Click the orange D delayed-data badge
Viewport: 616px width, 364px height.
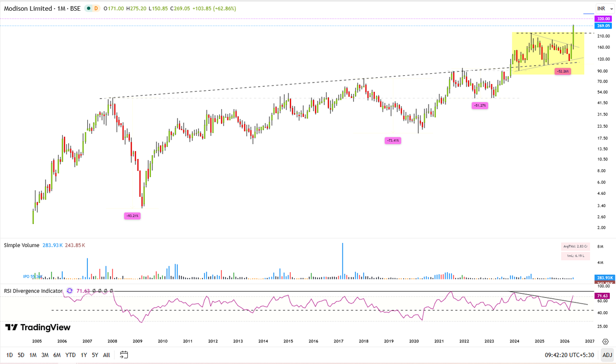[97, 9]
